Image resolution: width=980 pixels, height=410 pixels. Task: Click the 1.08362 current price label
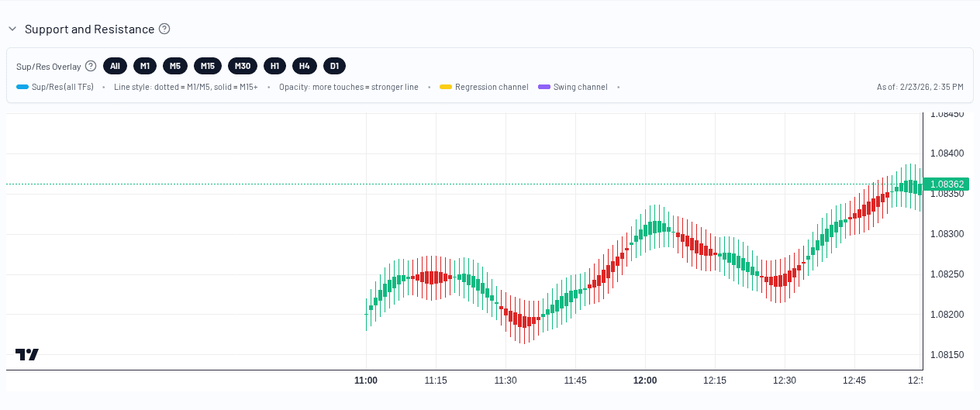947,184
